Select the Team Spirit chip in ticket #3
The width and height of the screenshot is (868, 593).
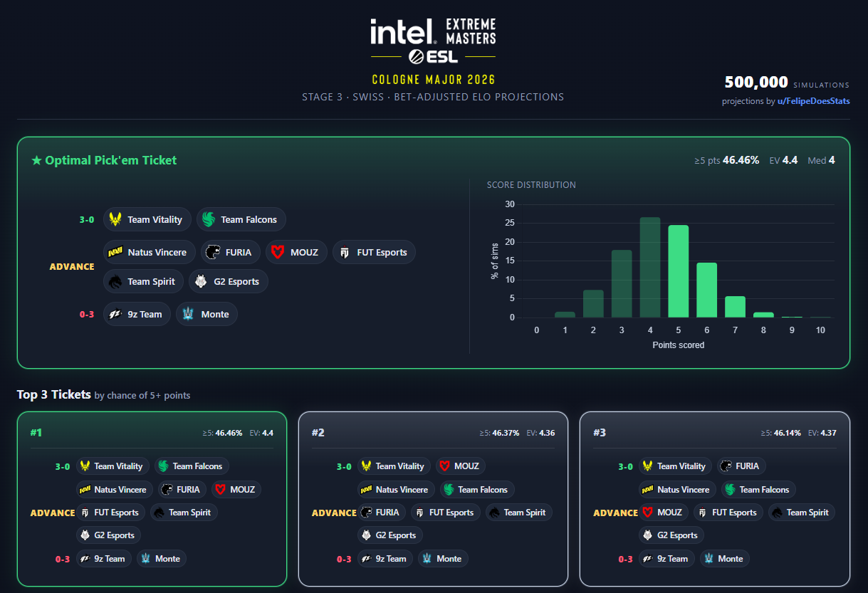tap(802, 513)
